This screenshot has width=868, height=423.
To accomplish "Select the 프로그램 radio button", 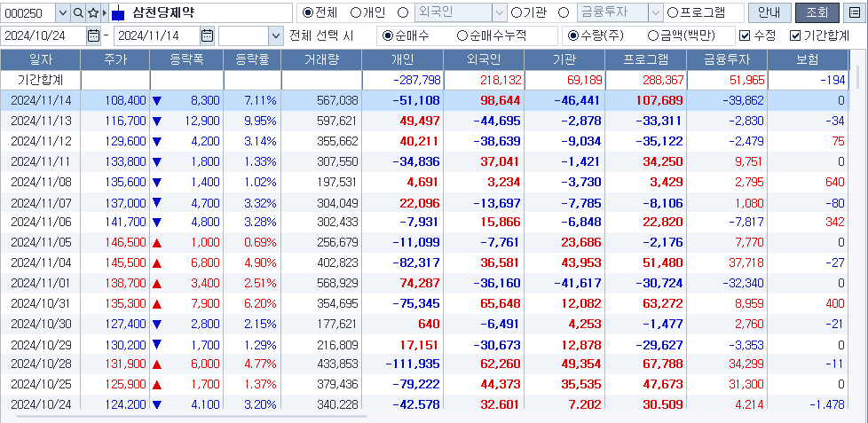I will tap(673, 12).
